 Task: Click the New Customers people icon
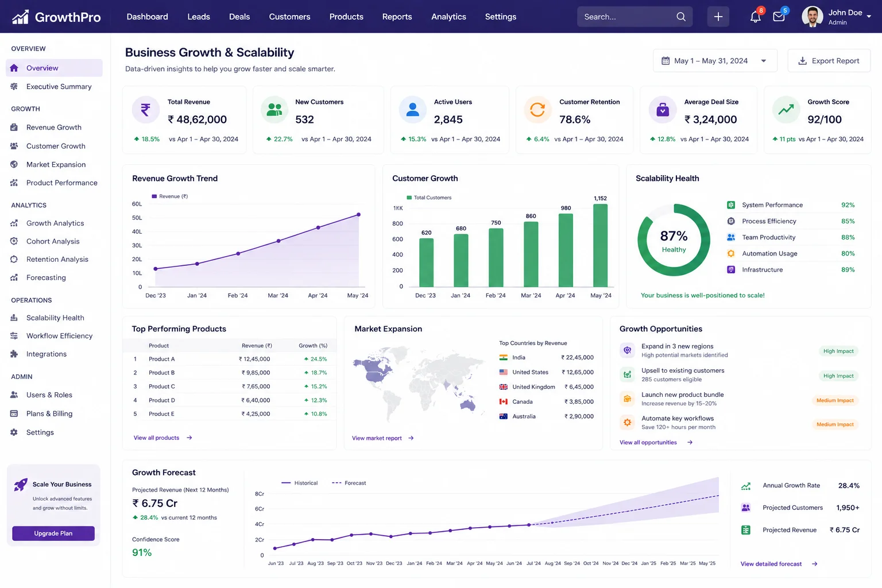[x=274, y=110]
